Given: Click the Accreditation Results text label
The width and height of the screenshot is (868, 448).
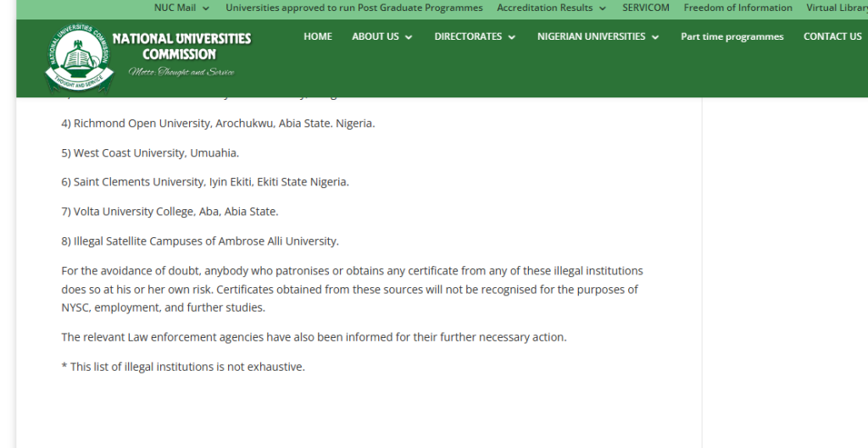Looking at the screenshot, I should [544, 8].
